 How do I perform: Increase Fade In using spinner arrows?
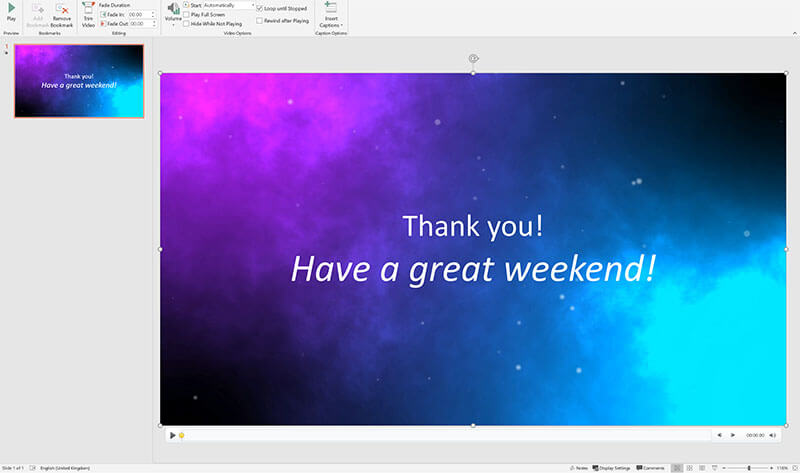[x=153, y=13]
